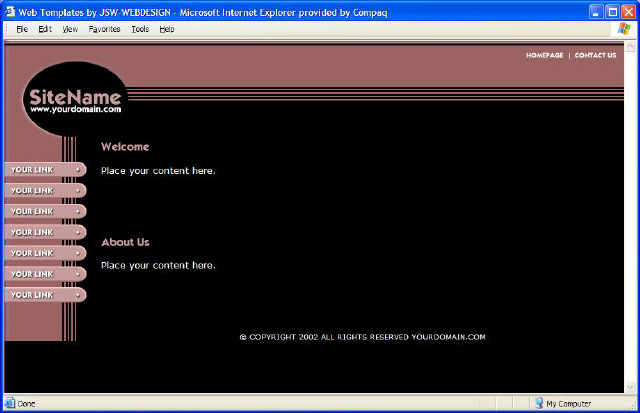Follow the HOMEPAGE link in the header
Image resolution: width=640 pixels, height=413 pixels.
[x=544, y=55]
